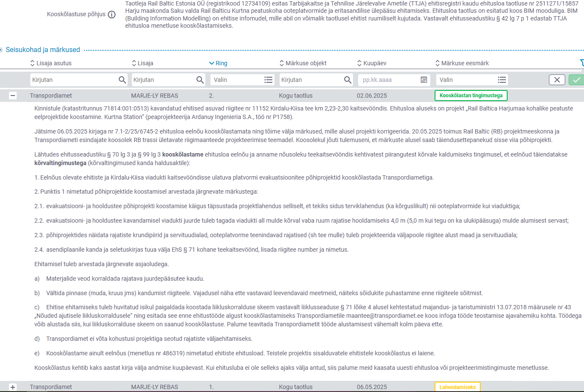Image resolution: width=584 pixels, height=392 pixels.
Task: Sort by Ring column
Action: pos(218,63)
